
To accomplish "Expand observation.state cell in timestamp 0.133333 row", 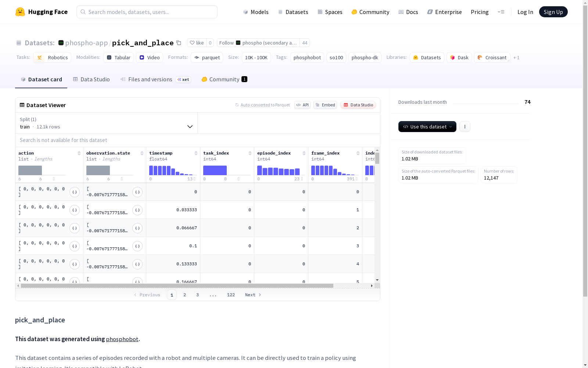I will (137, 264).
